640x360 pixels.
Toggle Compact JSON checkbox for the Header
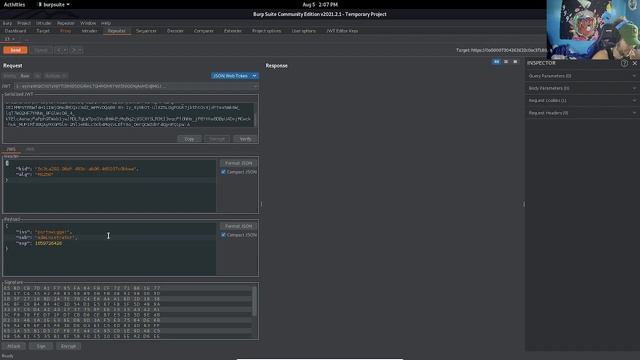pyautogui.click(x=223, y=172)
